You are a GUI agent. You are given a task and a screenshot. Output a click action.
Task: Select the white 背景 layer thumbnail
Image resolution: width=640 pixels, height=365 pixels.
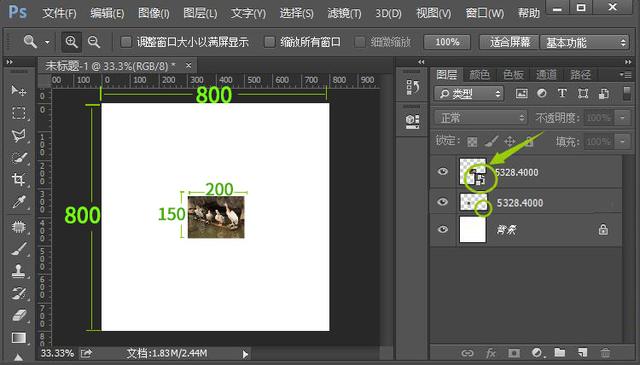[x=473, y=229]
